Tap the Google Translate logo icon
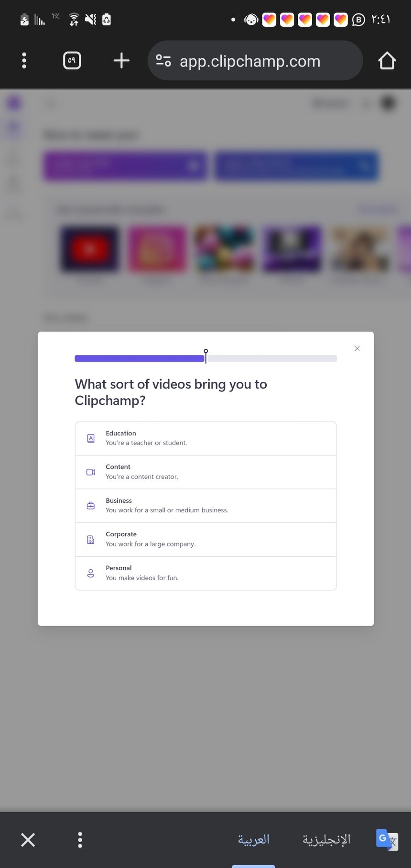The image size is (411, 868). 387,840
